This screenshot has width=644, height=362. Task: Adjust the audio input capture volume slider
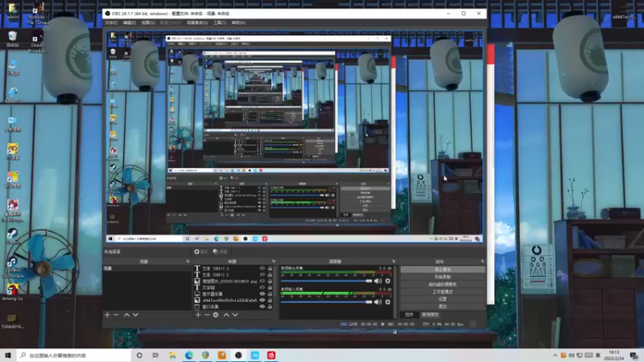coord(326,302)
